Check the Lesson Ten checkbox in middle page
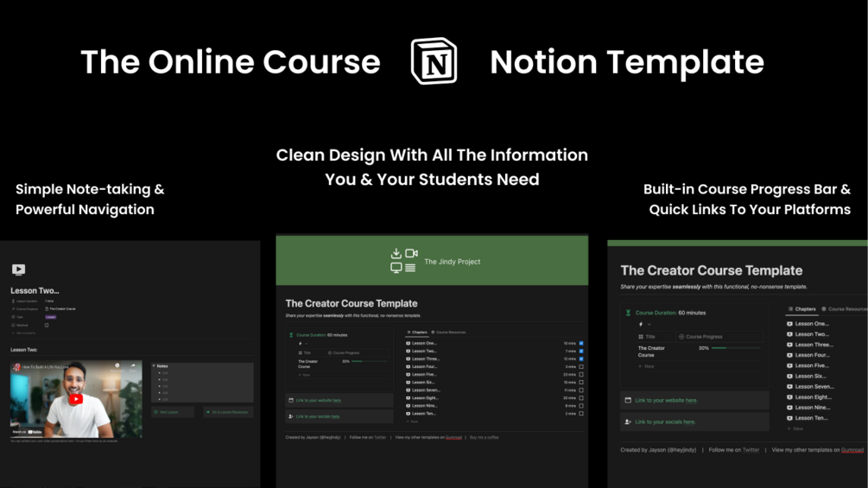The height and width of the screenshot is (488, 868). pos(581,414)
